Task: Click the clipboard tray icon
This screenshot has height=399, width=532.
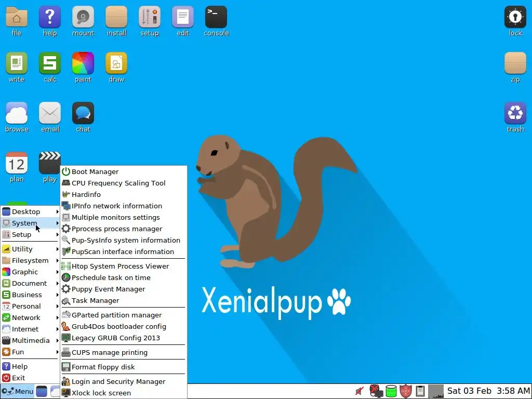Action: 420,391
